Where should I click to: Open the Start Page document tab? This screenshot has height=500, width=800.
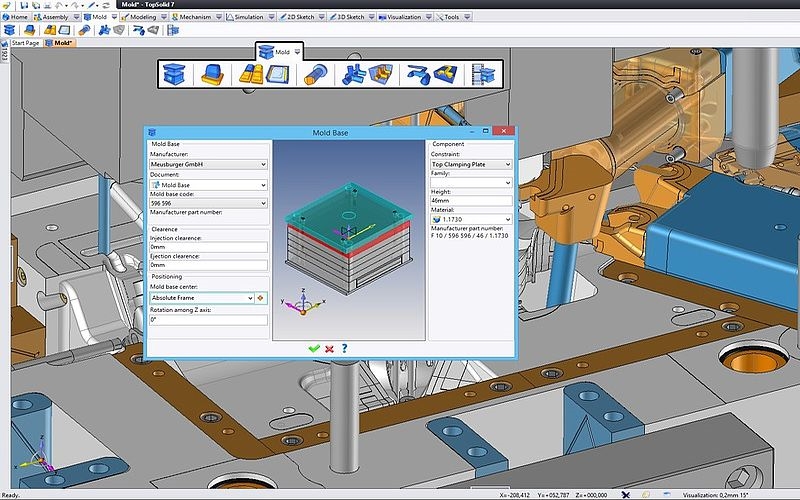click(x=26, y=43)
